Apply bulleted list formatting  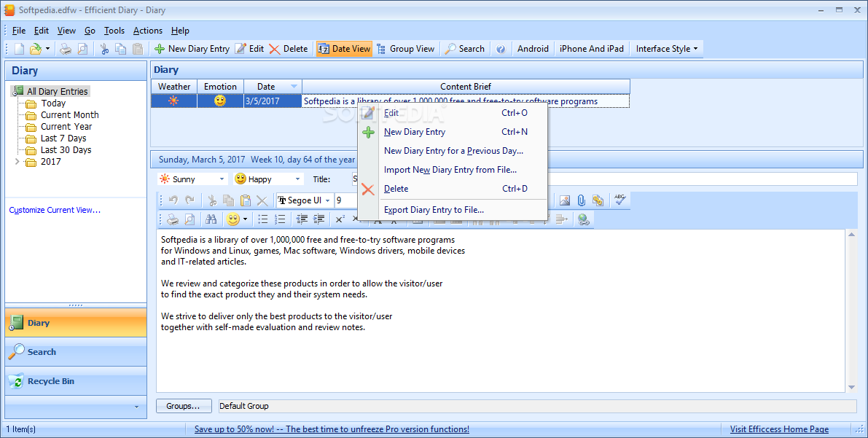(263, 219)
